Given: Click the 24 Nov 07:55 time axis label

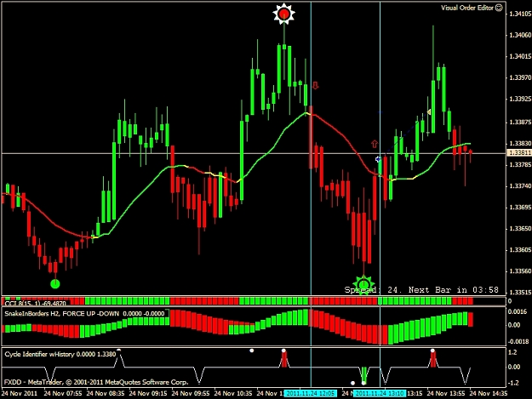Looking at the screenshot, I should [x=63, y=394].
